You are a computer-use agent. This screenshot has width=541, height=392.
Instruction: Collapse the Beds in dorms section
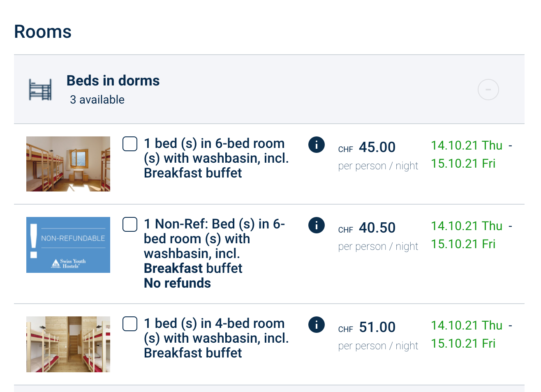[488, 90]
